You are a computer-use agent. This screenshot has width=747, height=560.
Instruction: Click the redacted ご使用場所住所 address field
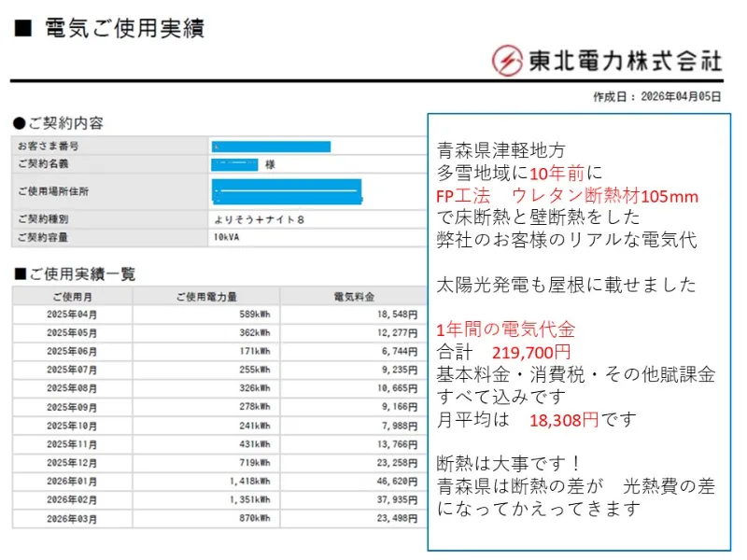click(288, 192)
